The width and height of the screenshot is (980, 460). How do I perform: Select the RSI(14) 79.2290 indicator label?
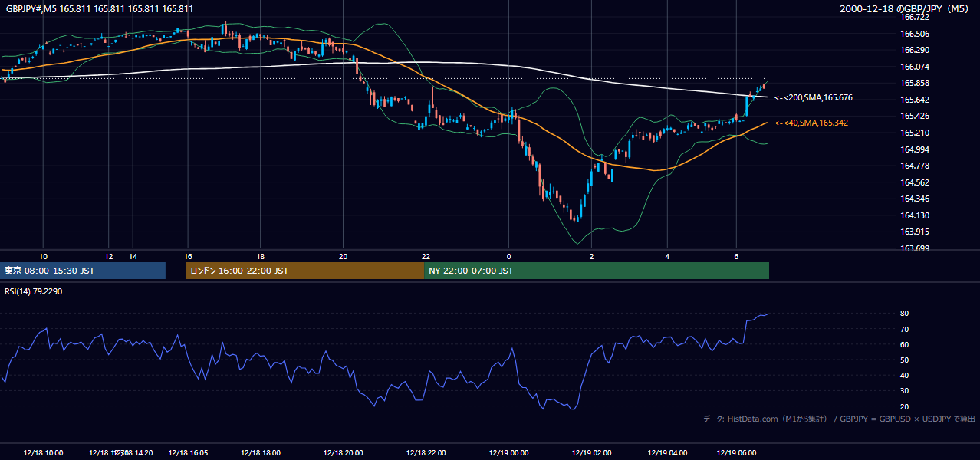click(x=34, y=291)
